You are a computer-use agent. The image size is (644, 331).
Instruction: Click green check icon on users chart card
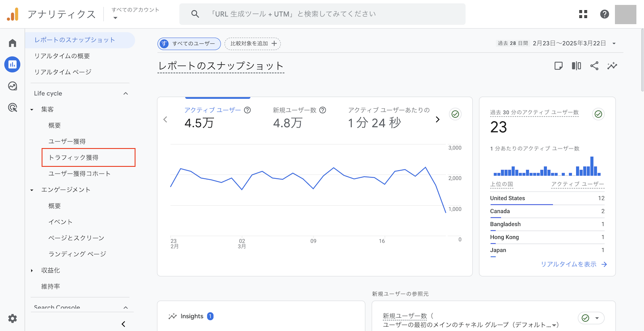click(x=455, y=114)
